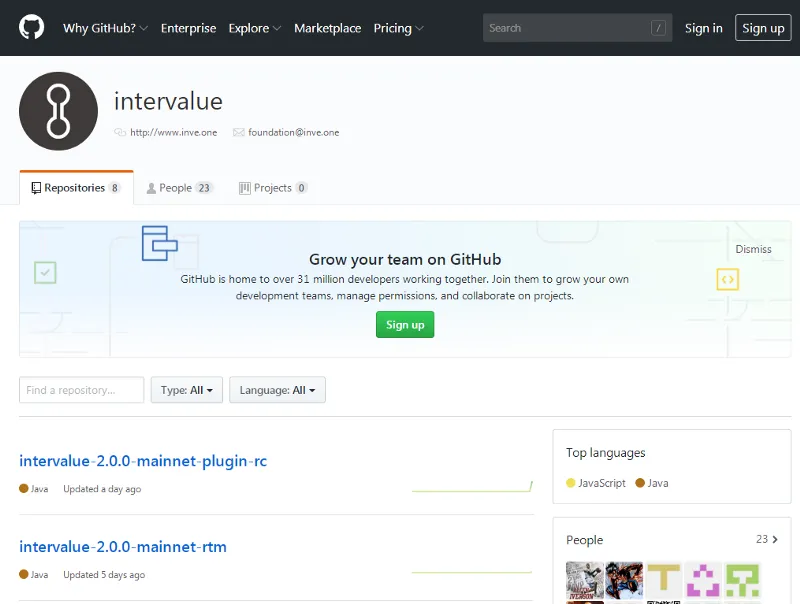
Task: Click the People count badge 23
Action: coord(204,188)
